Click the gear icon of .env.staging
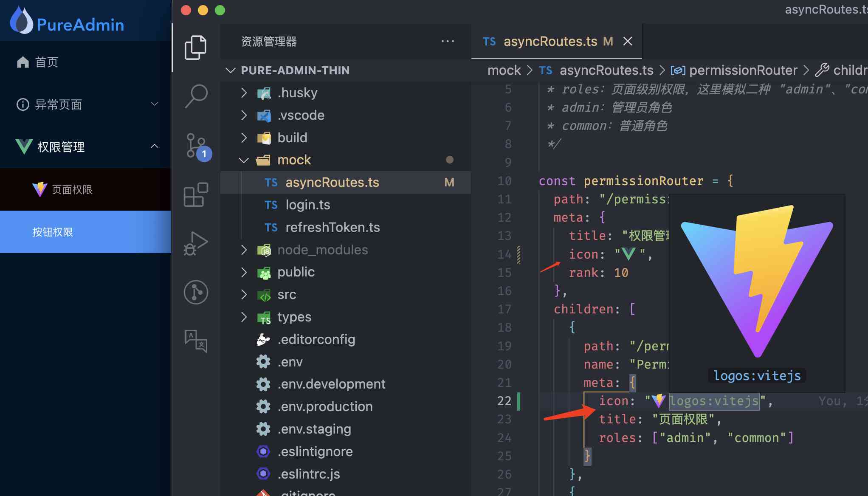This screenshot has width=868, height=496. point(263,429)
